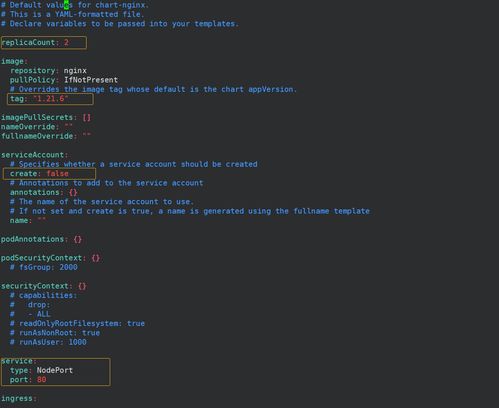
Task: Click the service 'type' key
Action: click(19, 370)
